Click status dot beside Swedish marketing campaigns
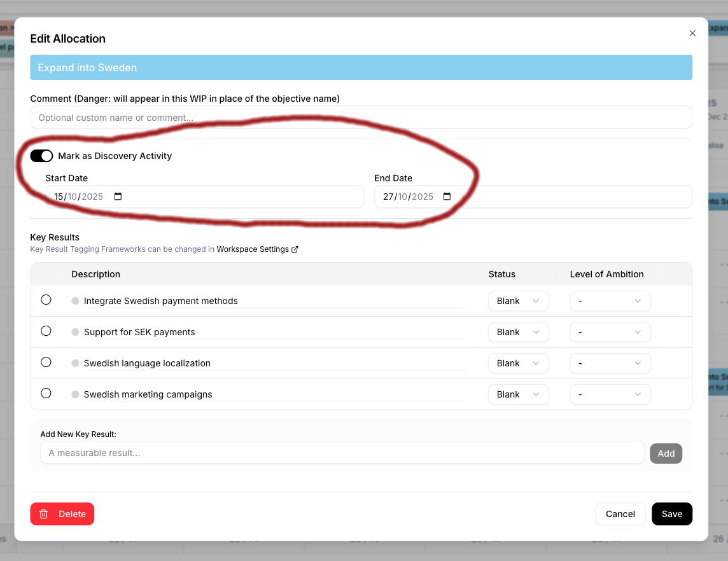Viewport: 728px width, 561px height. [x=76, y=393]
